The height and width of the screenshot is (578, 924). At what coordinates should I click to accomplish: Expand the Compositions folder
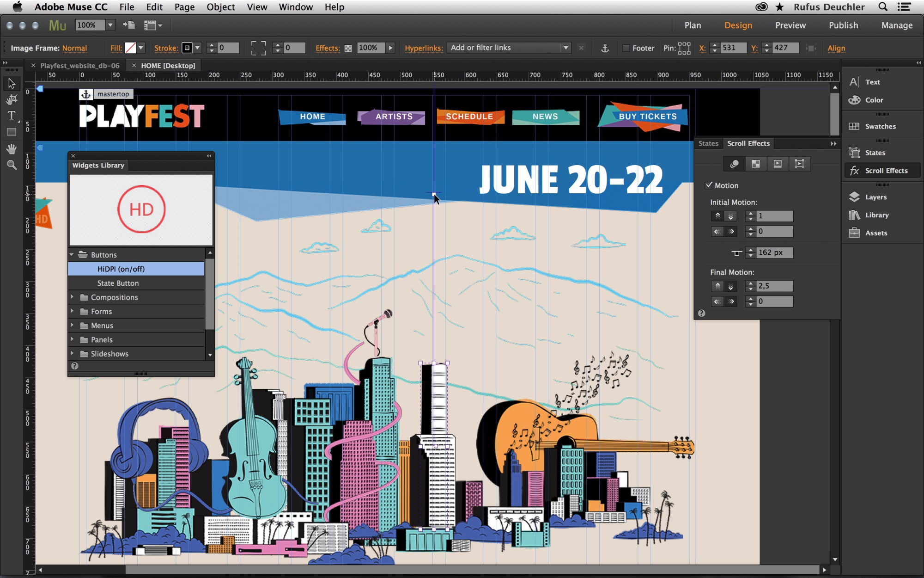coord(72,297)
